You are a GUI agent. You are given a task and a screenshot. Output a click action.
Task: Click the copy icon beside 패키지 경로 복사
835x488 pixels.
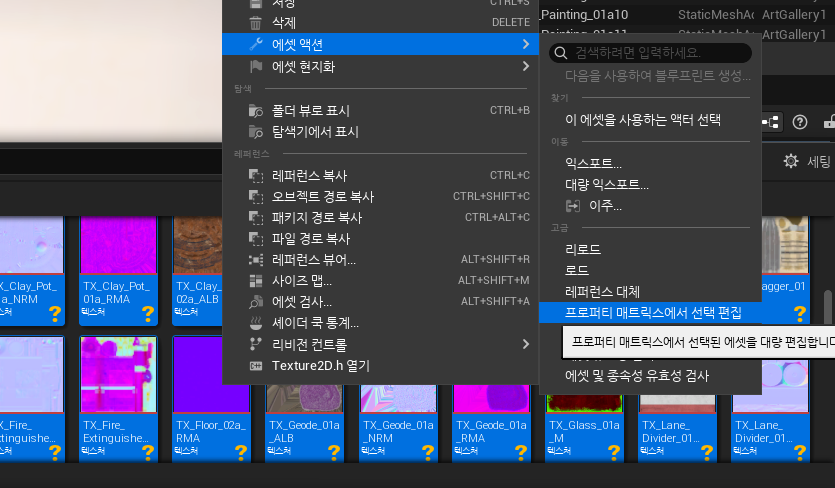256,218
